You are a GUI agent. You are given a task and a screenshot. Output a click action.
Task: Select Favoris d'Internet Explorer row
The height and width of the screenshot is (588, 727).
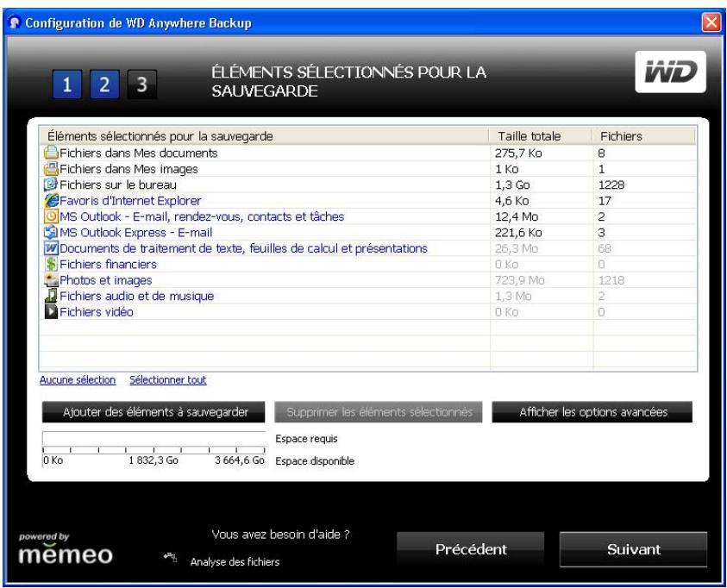click(x=368, y=201)
